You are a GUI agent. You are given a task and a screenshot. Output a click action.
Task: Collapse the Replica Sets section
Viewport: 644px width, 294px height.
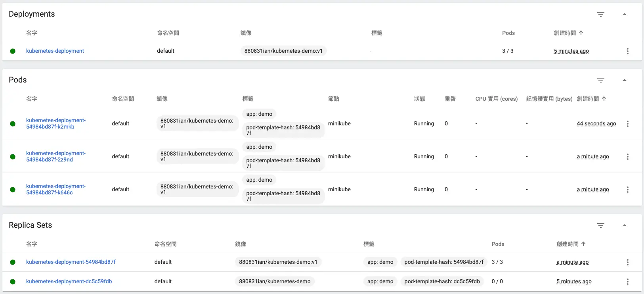click(625, 225)
